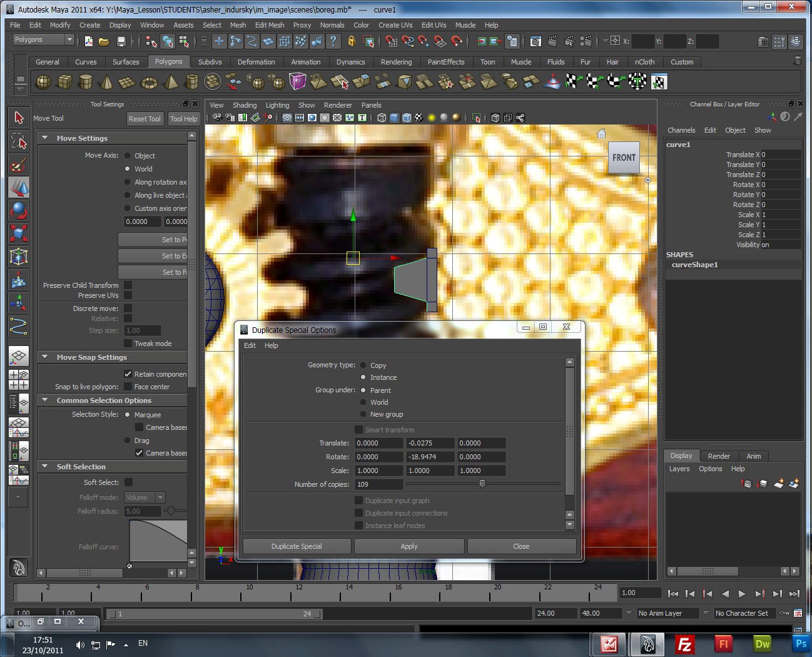Viewport: 812px width, 657px height.
Task: Collapse the Move Settings section
Action: (44, 138)
